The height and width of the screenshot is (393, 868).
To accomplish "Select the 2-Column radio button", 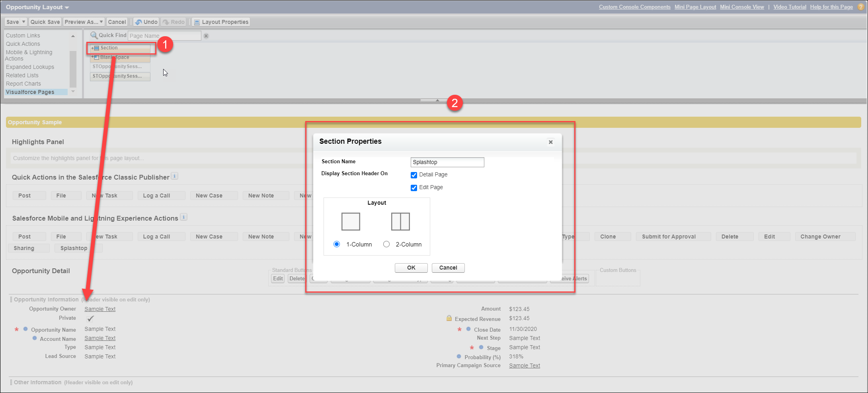I will click(x=386, y=244).
